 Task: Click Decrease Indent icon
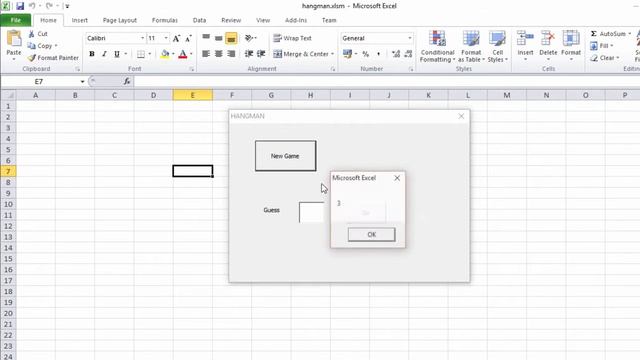[249, 54]
